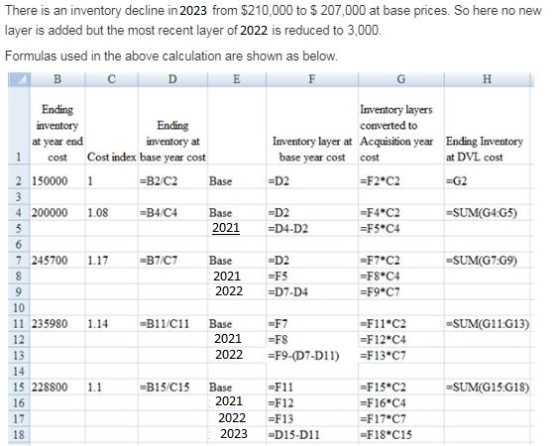Select row 1 header
The height and width of the screenshot is (446, 560).
coord(19,125)
